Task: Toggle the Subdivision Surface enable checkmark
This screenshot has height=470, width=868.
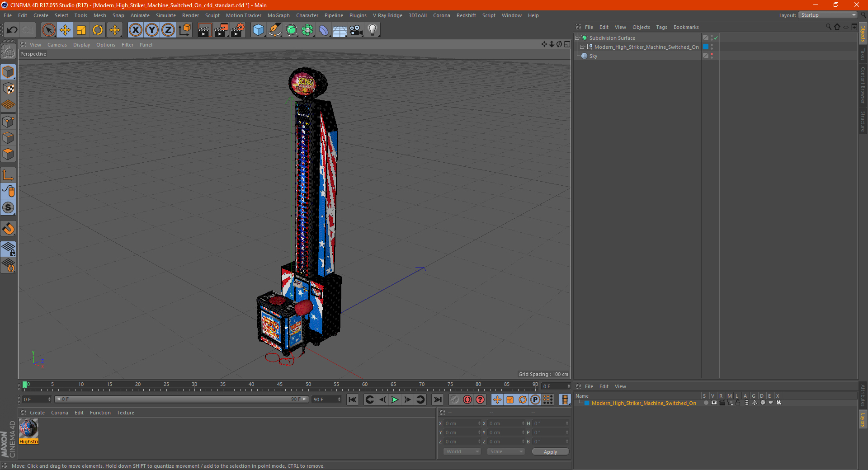Action: (x=716, y=38)
